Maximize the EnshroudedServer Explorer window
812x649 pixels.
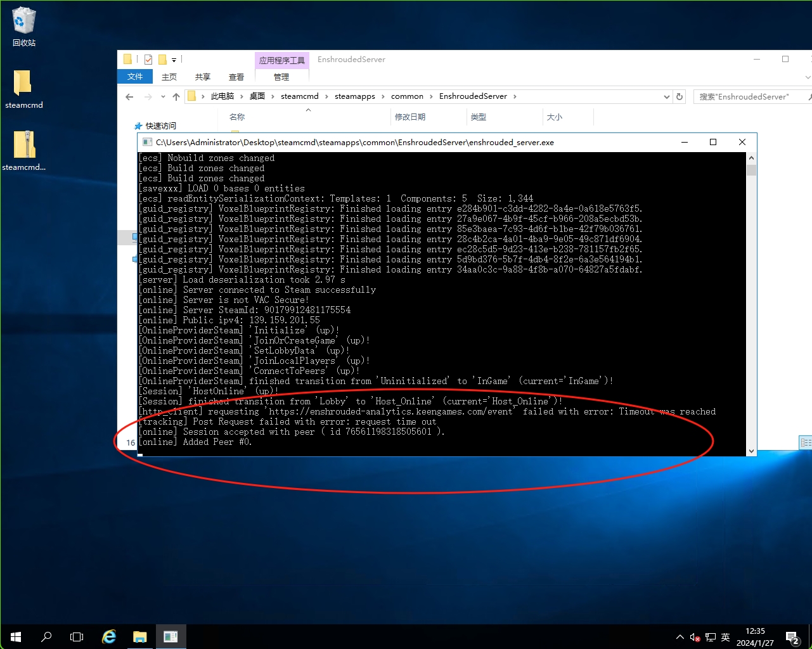(785, 60)
